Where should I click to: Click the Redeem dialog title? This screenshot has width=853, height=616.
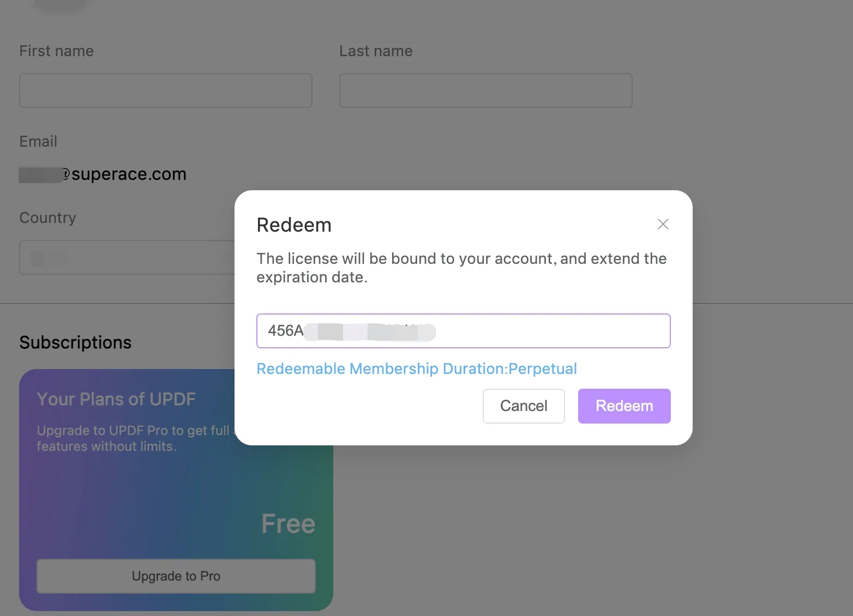pos(294,225)
